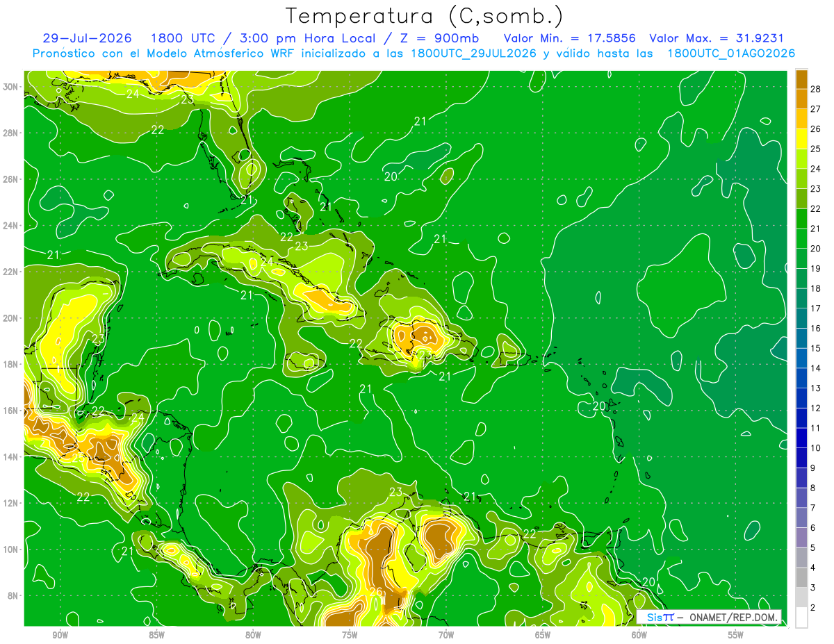Click the 16N latitude axis label

point(10,411)
